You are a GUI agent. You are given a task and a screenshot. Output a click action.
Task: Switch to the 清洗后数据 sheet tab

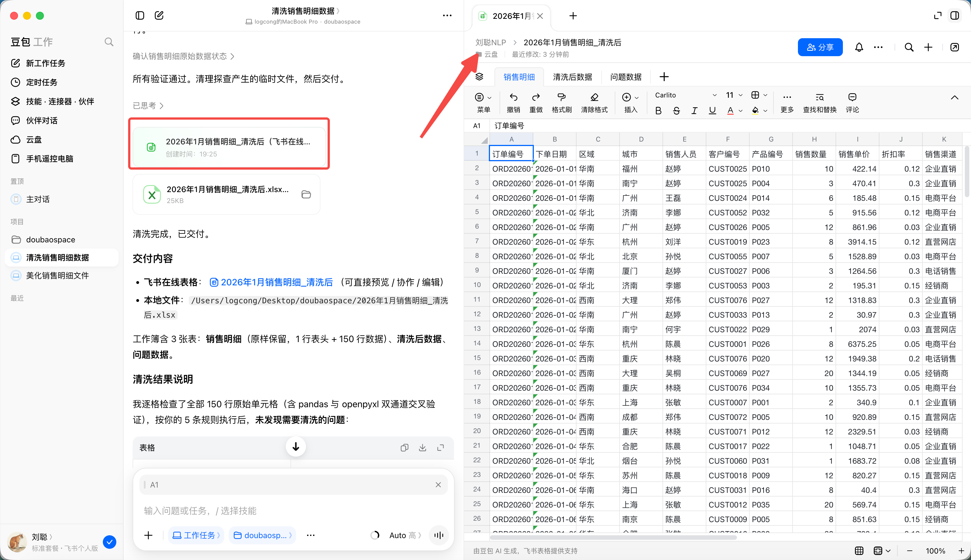572,77
